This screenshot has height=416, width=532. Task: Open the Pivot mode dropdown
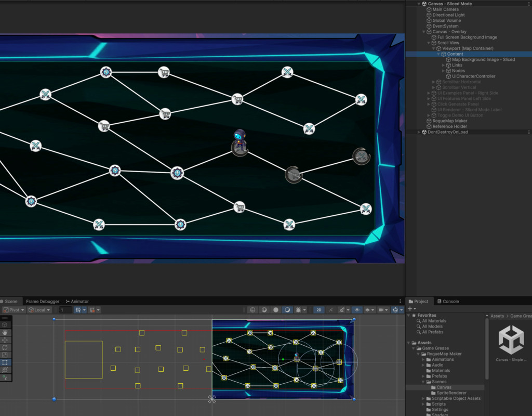click(x=14, y=310)
